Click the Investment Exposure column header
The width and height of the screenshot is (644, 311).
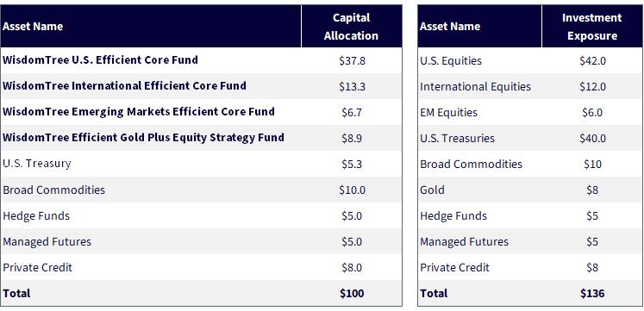coord(591,27)
